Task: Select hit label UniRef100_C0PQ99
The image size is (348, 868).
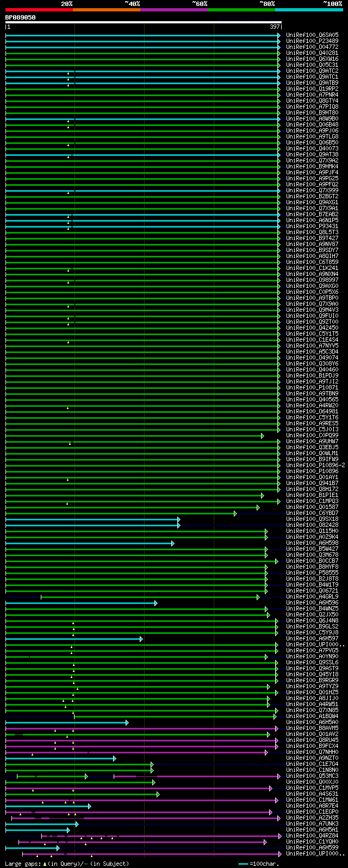Action: click(312, 435)
